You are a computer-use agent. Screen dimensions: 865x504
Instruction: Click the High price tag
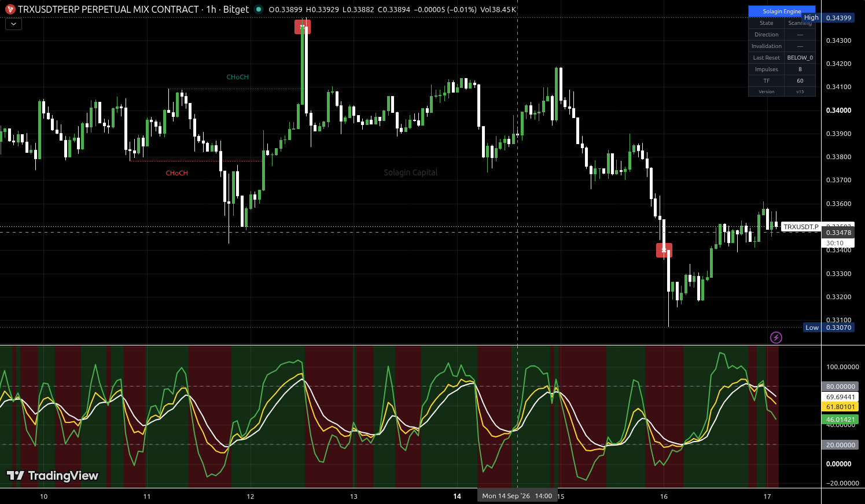point(812,18)
